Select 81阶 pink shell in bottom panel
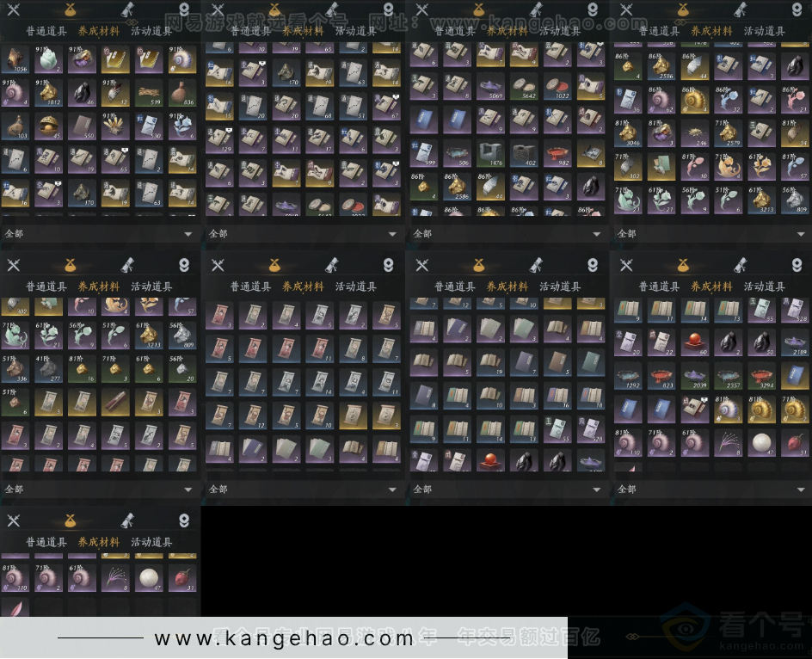812x659 pixels. tap(15, 577)
